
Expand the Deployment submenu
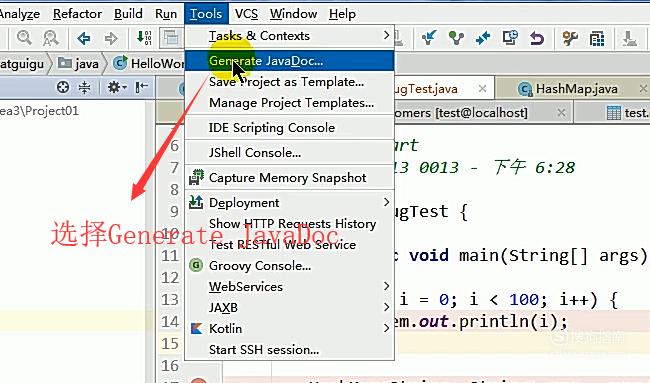pos(289,203)
